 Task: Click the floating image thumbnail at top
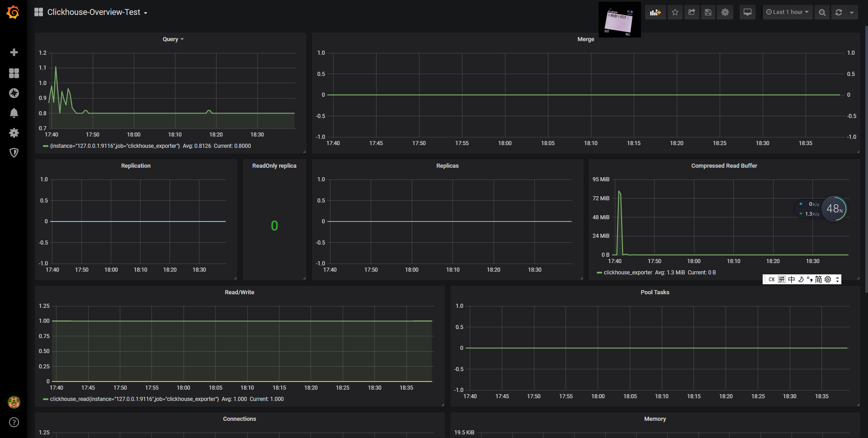coord(619,19)
